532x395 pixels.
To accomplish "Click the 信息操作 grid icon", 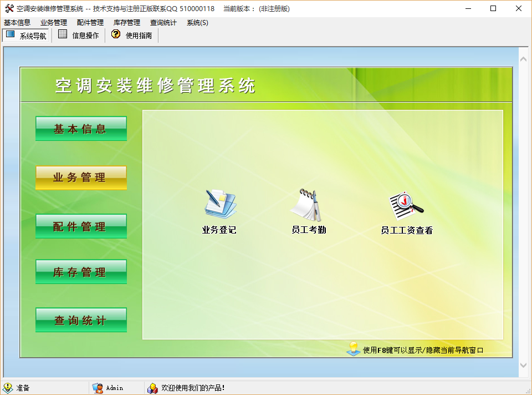I will [x=63, y=34].
